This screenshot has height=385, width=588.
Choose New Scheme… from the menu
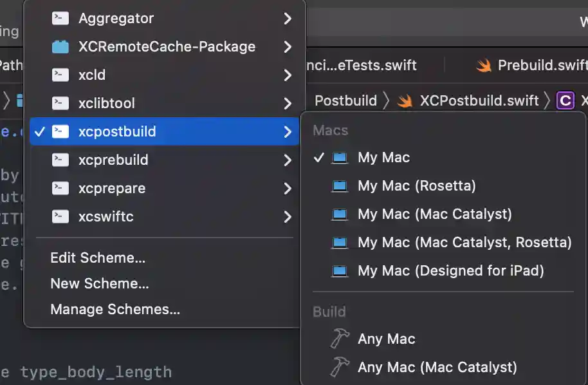(x=100, y=284)
